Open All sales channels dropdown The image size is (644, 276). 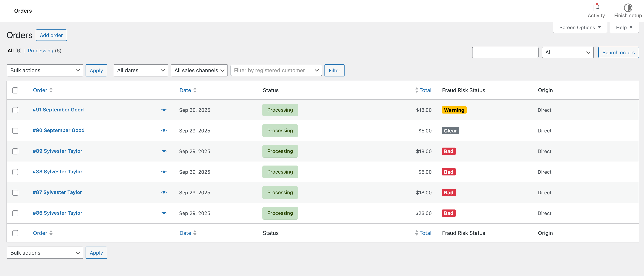click(x=199, y=70)
